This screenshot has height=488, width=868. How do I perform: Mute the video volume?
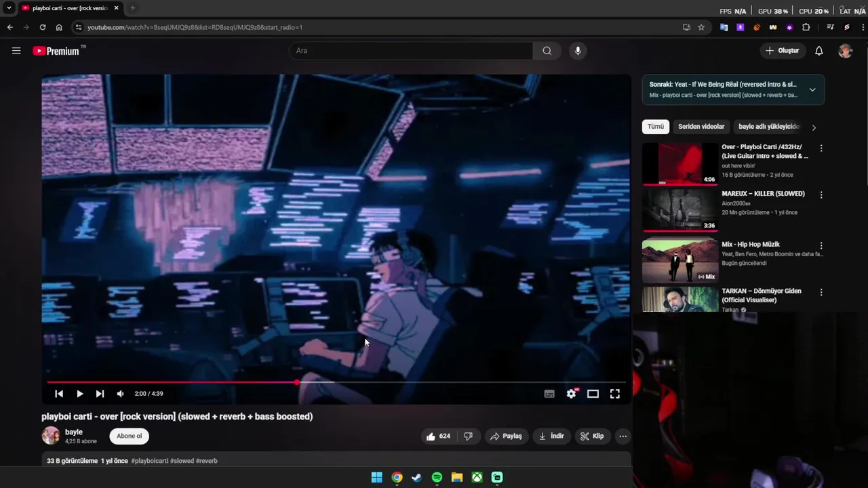[120, 394]
